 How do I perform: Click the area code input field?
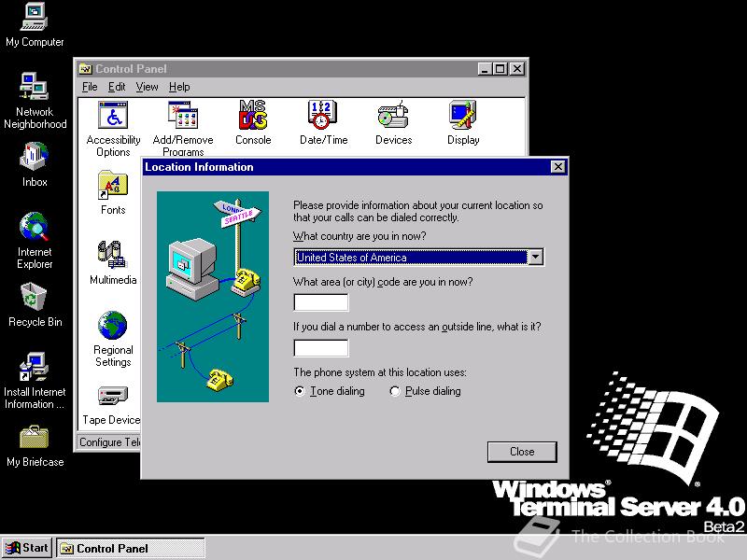(321, 302)
